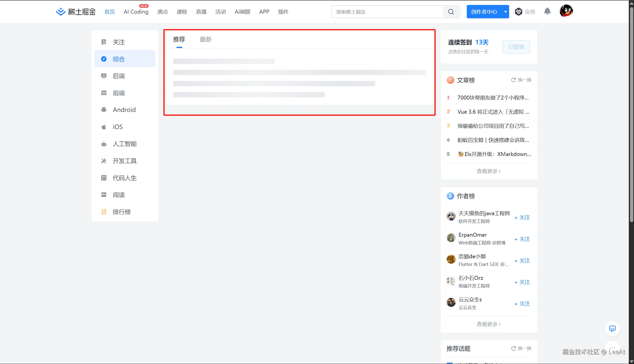Click the 稀土掘金 logo
The width and height of the screenshot is (634, 364).
click(x=76, y=12)
